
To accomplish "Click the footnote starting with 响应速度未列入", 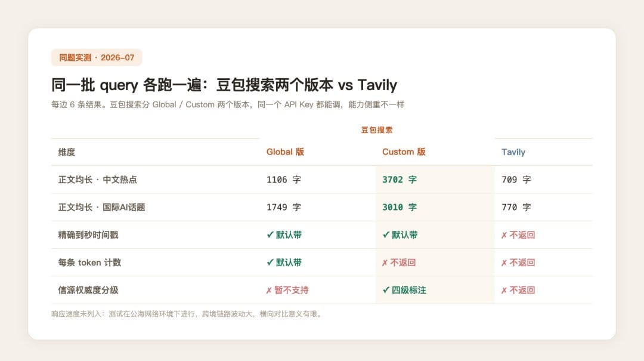I will pyautogui.click(x=187, y=314).
